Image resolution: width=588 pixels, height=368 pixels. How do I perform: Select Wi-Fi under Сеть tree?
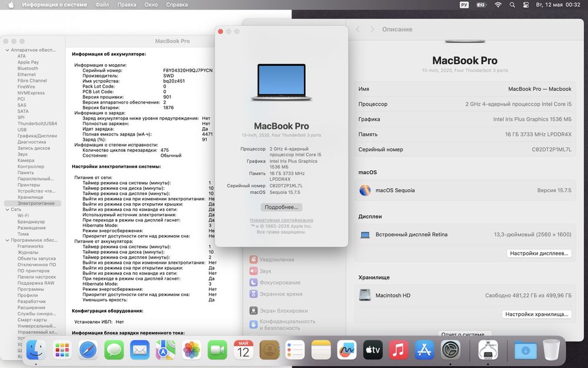pyautogui.click(x=23, y=216)
